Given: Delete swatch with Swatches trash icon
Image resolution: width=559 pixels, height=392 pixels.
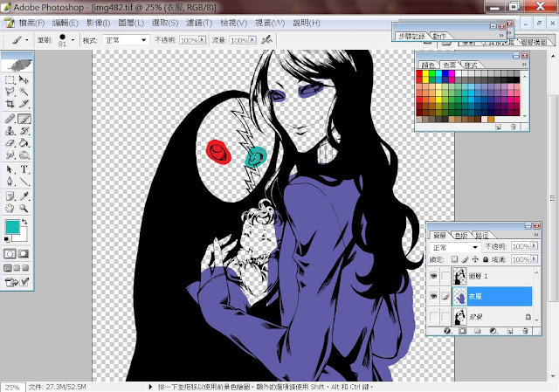Looking at the screenshot, I should point(513,127).
